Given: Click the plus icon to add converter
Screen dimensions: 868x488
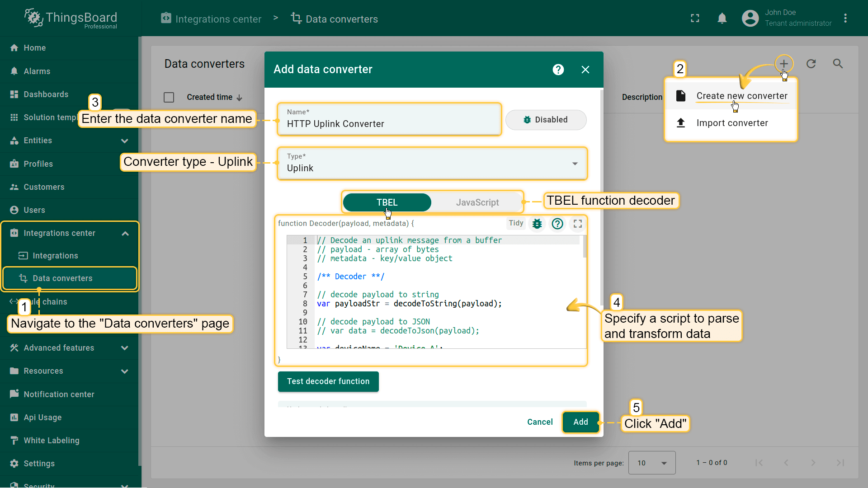Looking at the screenshot, I should click(x=783, y=64).
